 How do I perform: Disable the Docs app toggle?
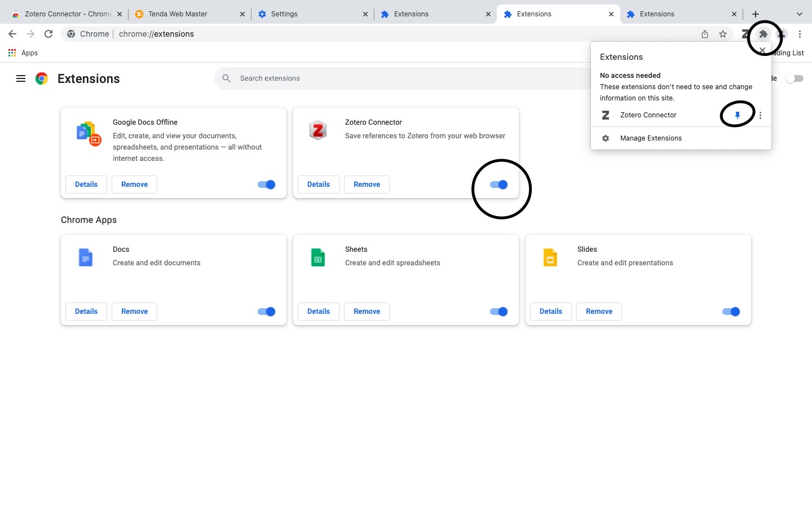[x=267, y=312]
